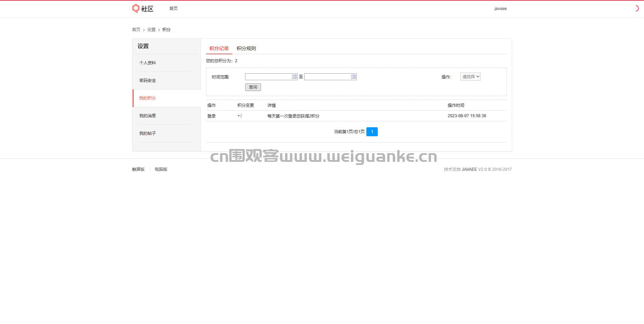
Task: Open the end date calendar picker icon
Action: [x=353, y=77]
